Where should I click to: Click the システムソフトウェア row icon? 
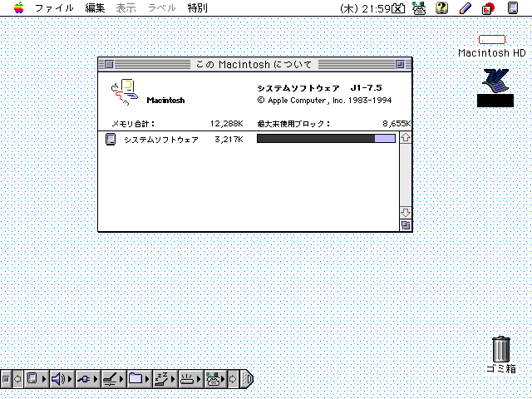point(111,139)
